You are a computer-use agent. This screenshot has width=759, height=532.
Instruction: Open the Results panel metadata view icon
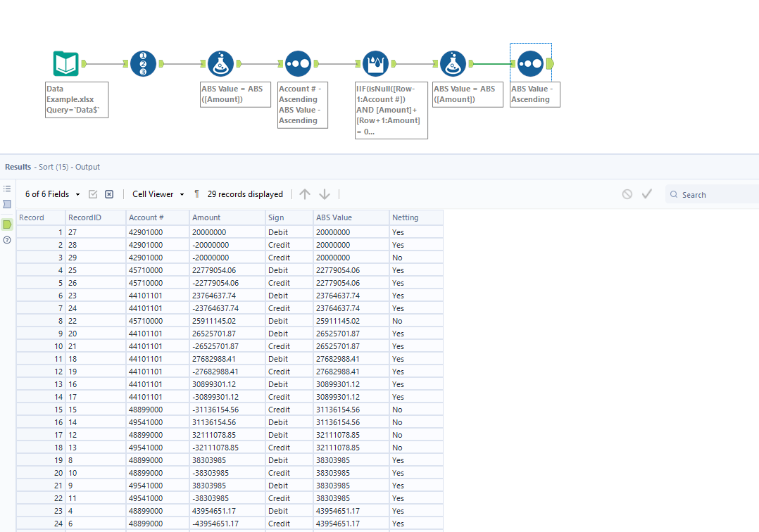(x=7, y=204)
